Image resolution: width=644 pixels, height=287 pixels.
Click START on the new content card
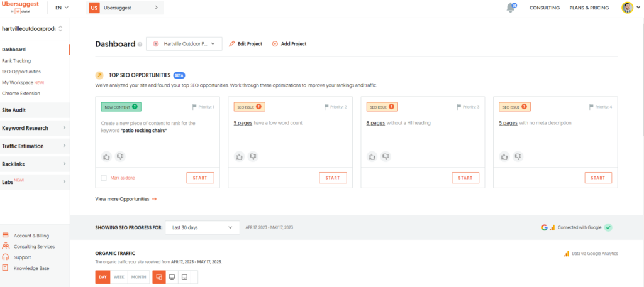coord(201,178)
